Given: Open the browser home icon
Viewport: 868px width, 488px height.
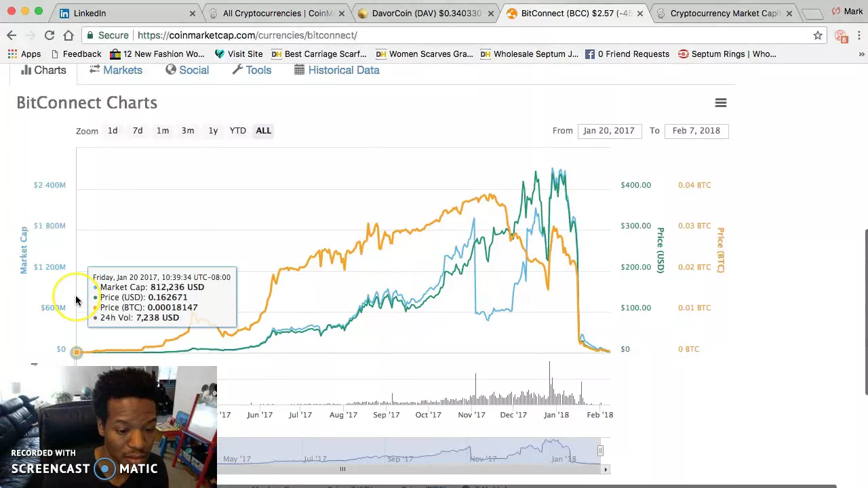Looking at the screenshot, I should [68, 35].
